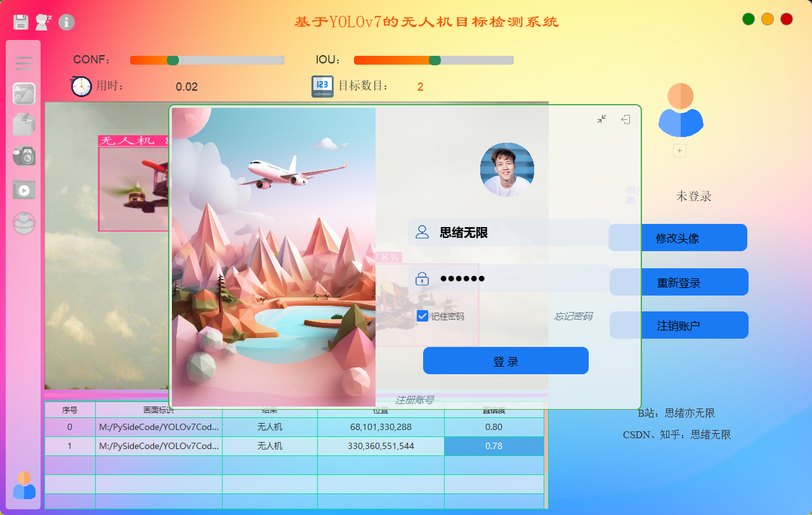Click the sleeping user icon in top bar
Viewport: 812px width, 515px height.
pyautogui.click(x=43, y=22)
